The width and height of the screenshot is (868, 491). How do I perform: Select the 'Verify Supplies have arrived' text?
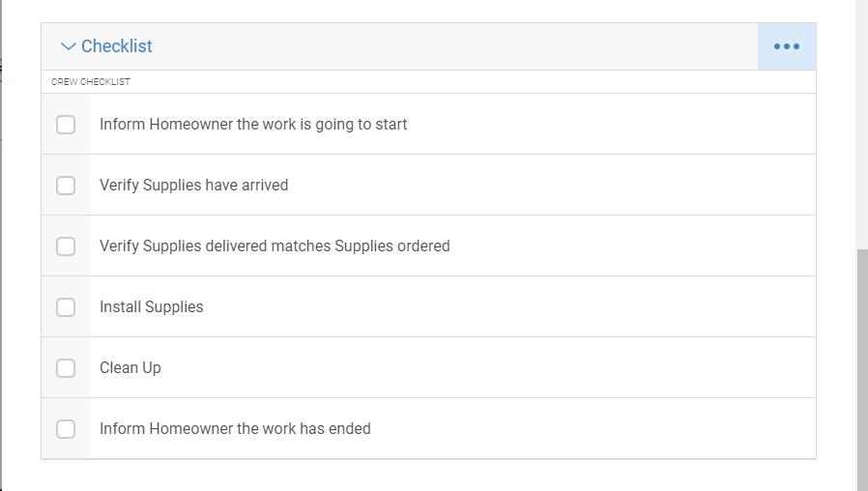[x=193, y=185]
